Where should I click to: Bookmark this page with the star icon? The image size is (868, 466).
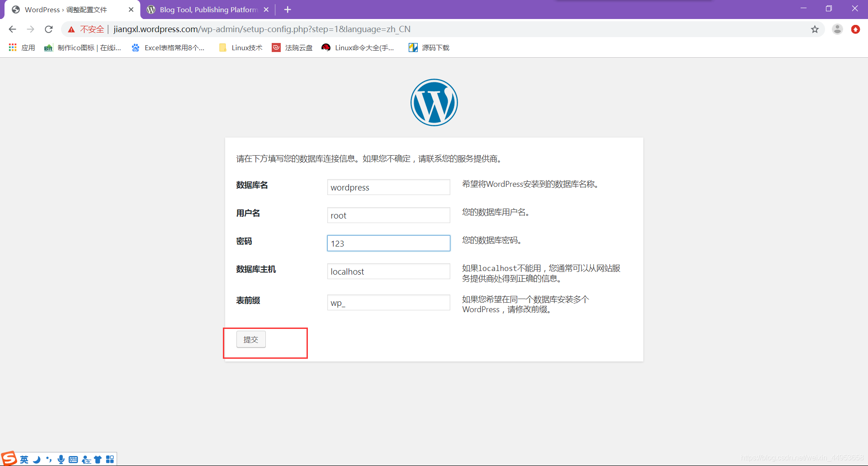click(x=815, y=29)
